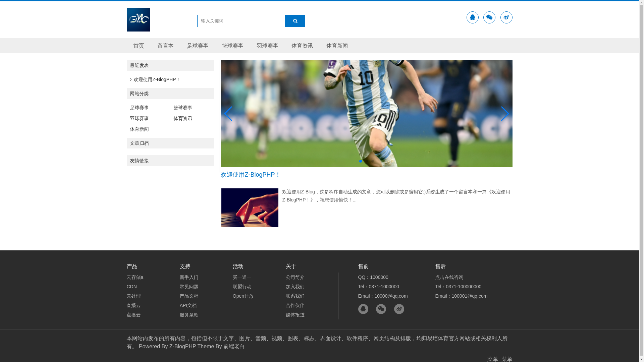The height and width of the screenshot is (362, 644).
Task: Open footer link 云处理
Action: point(133,296)
